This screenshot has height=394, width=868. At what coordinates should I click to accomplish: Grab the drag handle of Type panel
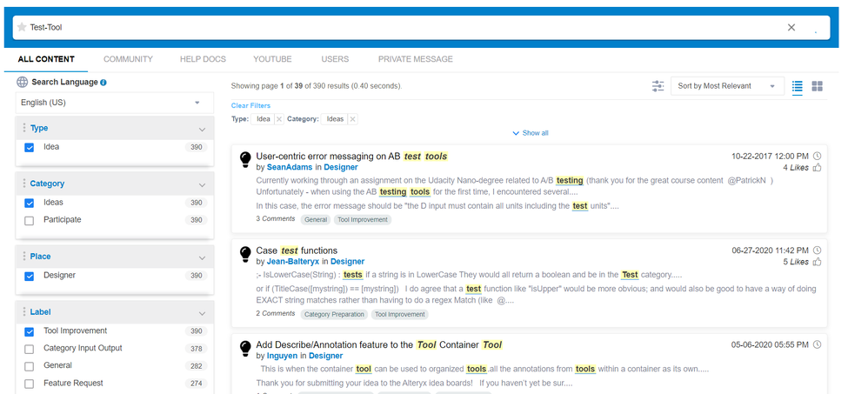pos(23,128)
